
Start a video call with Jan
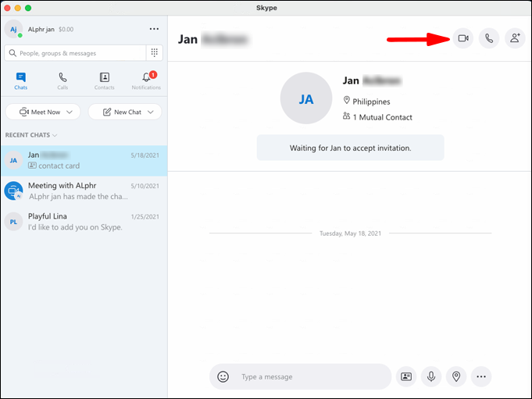tap(463, 38)
